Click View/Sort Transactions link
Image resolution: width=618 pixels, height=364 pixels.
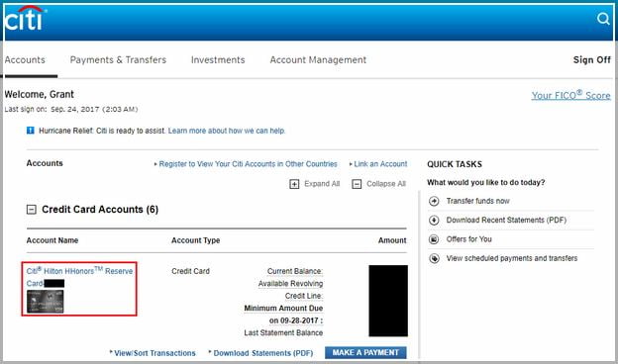[154, 353]
